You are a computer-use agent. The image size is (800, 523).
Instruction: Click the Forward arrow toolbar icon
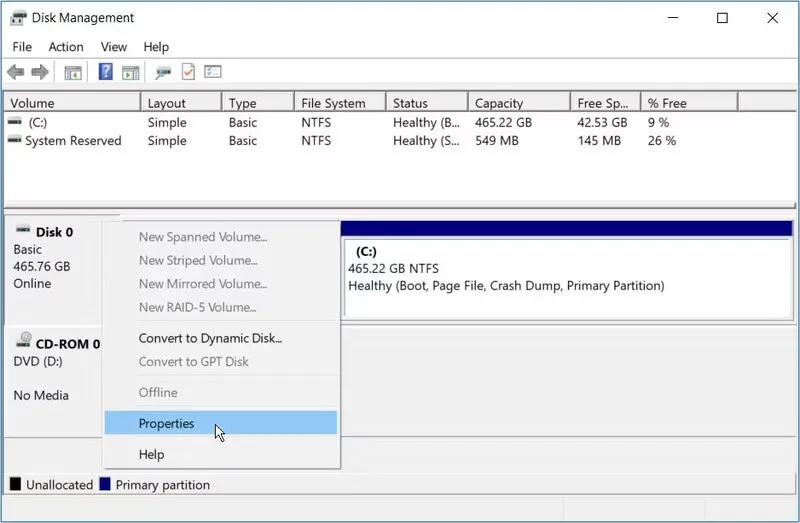(40, 72)
